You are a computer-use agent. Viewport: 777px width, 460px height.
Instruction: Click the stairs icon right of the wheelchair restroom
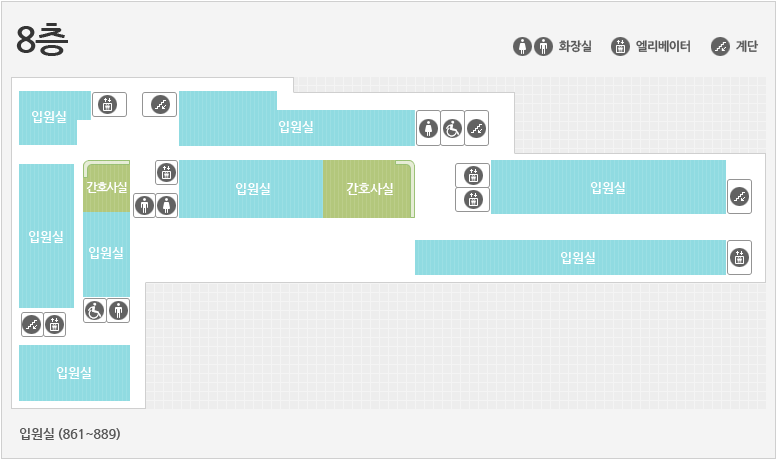[477, 128]
